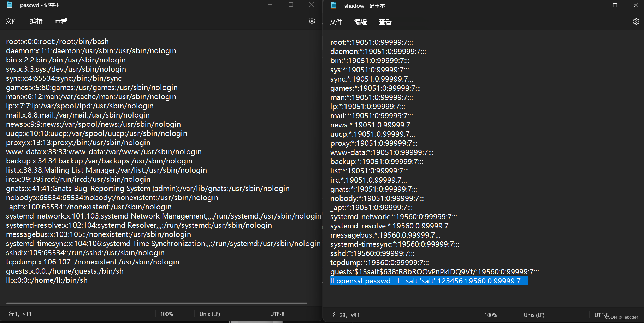Click the sshd:x:105:65534 line in passwd
The width and height of the screenshot is (644, 323).
[x=85, y=253]
